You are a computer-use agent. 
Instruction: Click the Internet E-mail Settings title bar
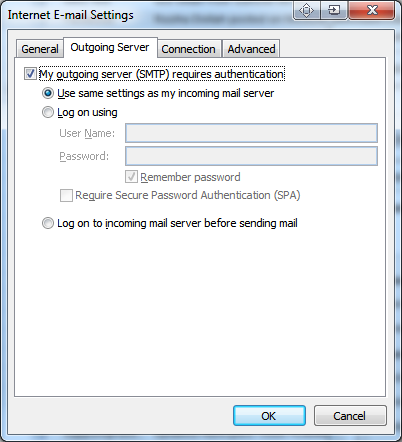[147, 15]
